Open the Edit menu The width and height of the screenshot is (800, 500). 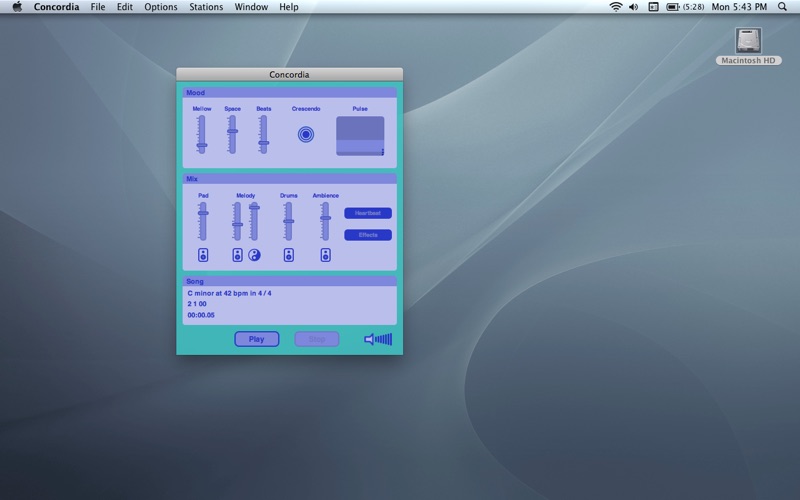(124, 7)
